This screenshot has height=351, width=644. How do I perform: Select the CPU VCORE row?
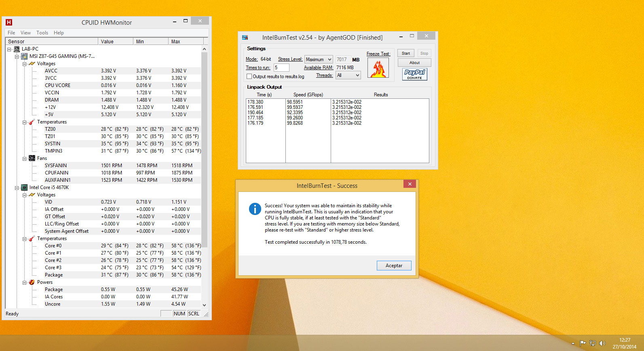[x=122, y=85]
